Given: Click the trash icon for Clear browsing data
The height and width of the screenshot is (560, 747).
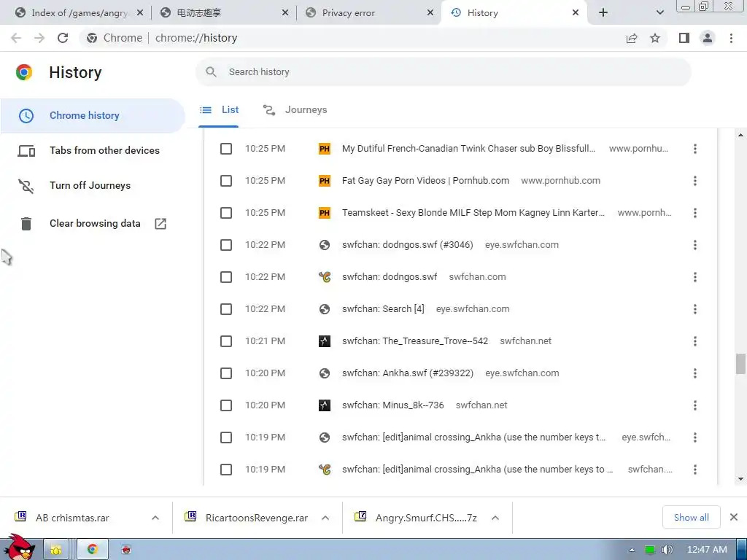Looking at the screenshot, I should click(26, 223).
